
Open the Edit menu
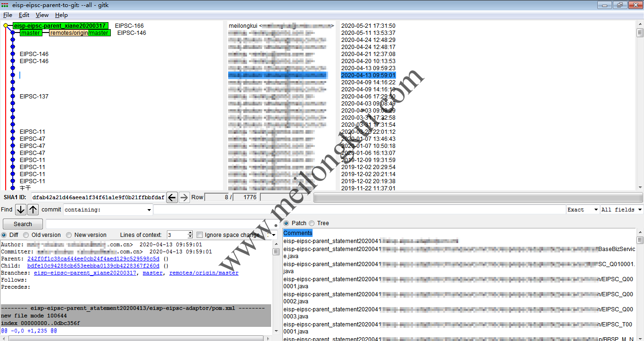(24, 15)
